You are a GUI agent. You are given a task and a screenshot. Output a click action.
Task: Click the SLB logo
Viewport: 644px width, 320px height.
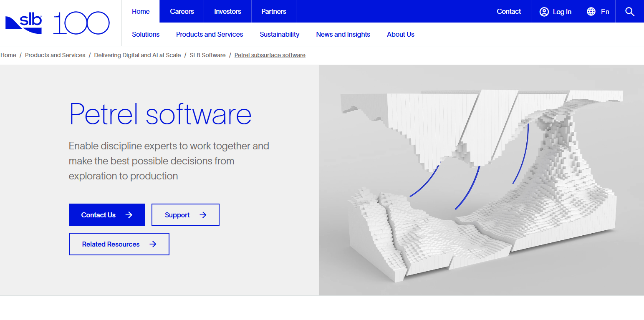24,24
